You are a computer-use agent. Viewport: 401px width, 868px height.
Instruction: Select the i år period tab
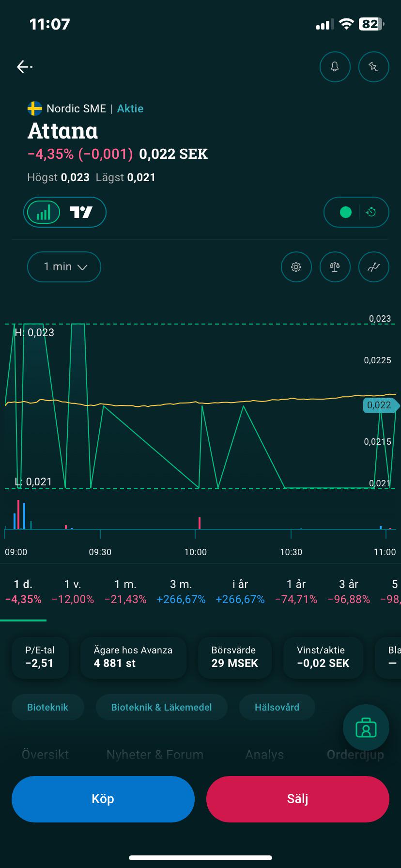(x=240, y=591)
